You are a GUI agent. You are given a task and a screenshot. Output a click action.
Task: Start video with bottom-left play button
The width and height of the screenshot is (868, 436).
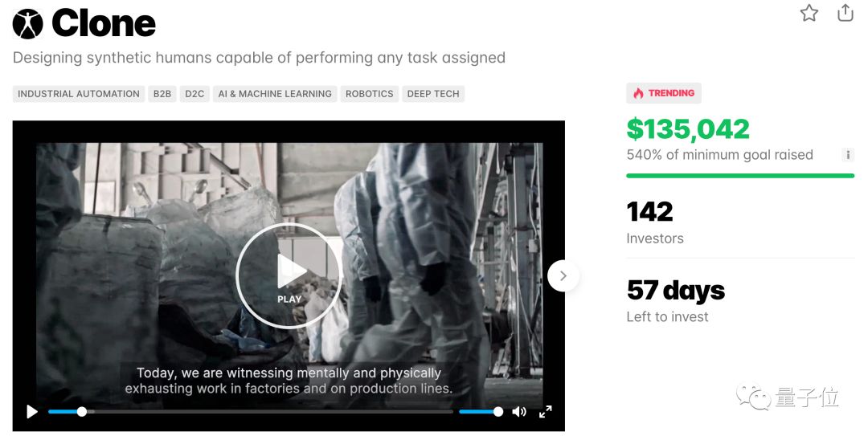(32, 412)
